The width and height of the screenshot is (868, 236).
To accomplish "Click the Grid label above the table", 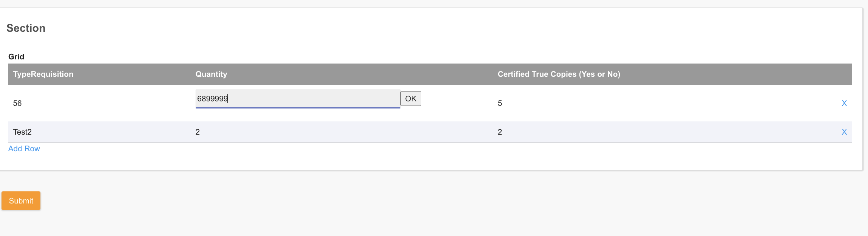I will 16,57.
